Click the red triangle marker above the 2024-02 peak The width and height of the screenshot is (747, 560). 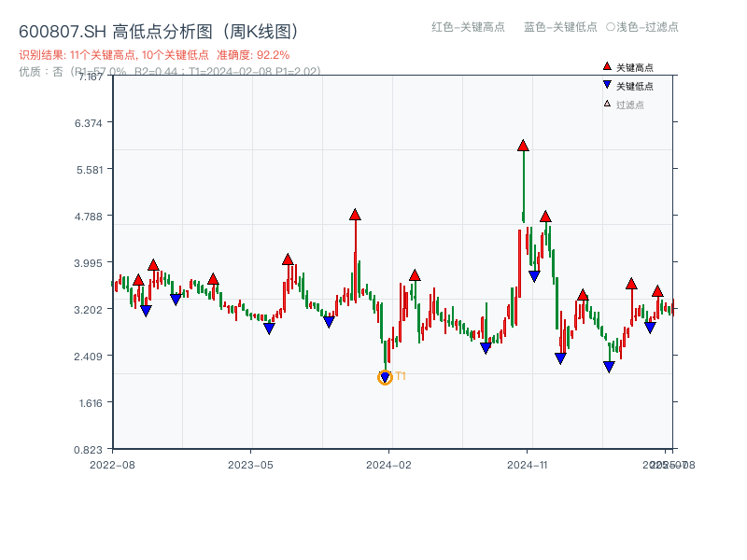coord(355,215)
